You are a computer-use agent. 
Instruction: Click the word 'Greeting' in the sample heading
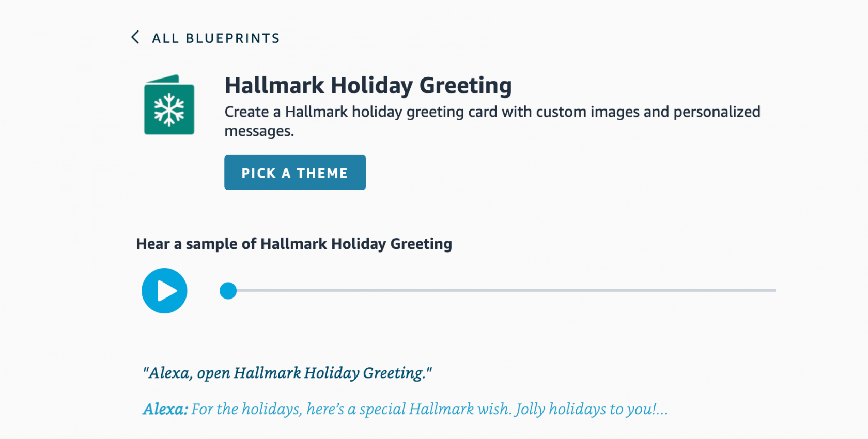tap(421, 244)
